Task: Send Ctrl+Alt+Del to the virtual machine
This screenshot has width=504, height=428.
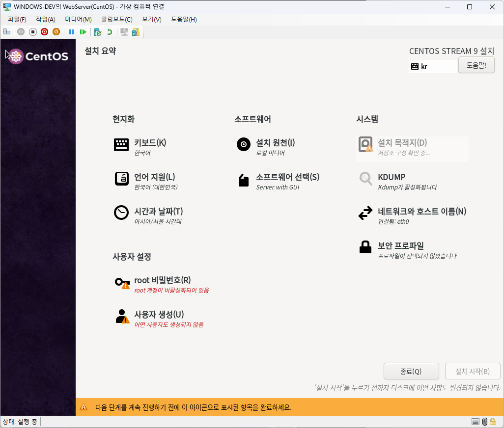Action: click(6, 31)
